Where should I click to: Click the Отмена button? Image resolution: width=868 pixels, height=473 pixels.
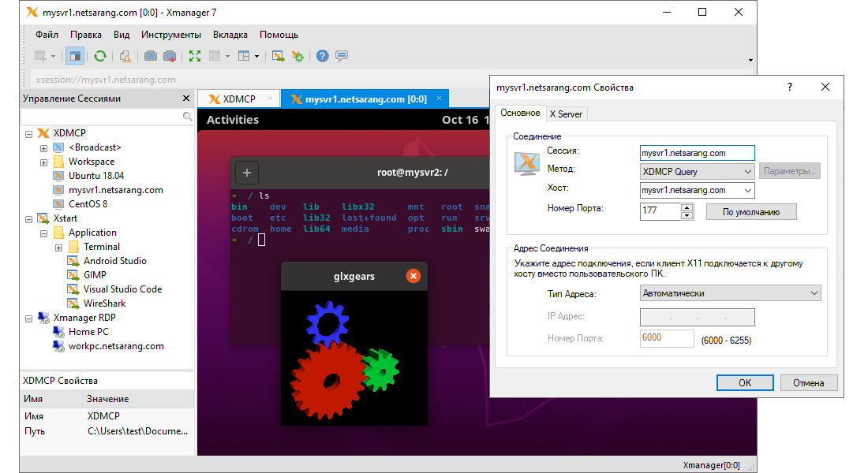809,383
